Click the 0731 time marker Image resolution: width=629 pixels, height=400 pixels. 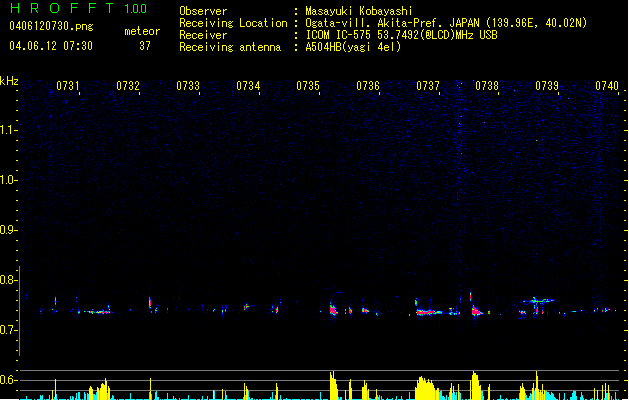(68, 86)
